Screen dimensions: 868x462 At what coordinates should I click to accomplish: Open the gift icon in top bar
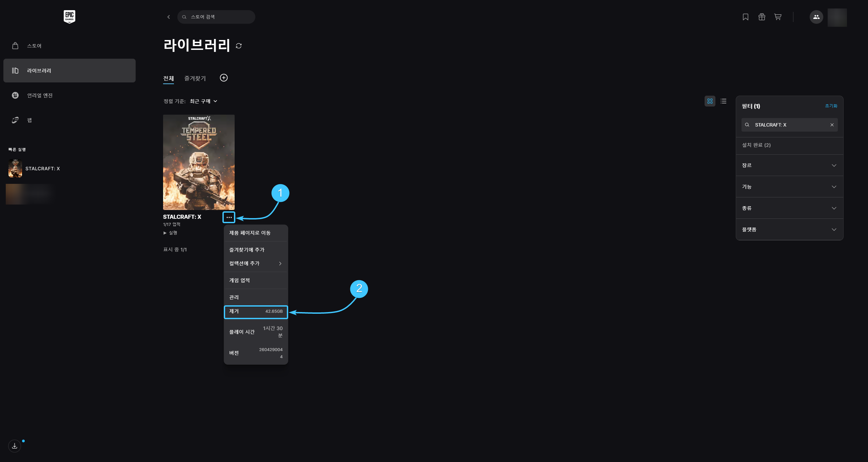point(762,17)
